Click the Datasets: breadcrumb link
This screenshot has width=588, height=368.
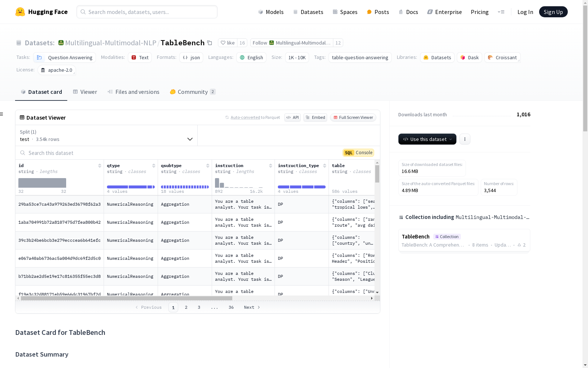click(x=40, y=43)
